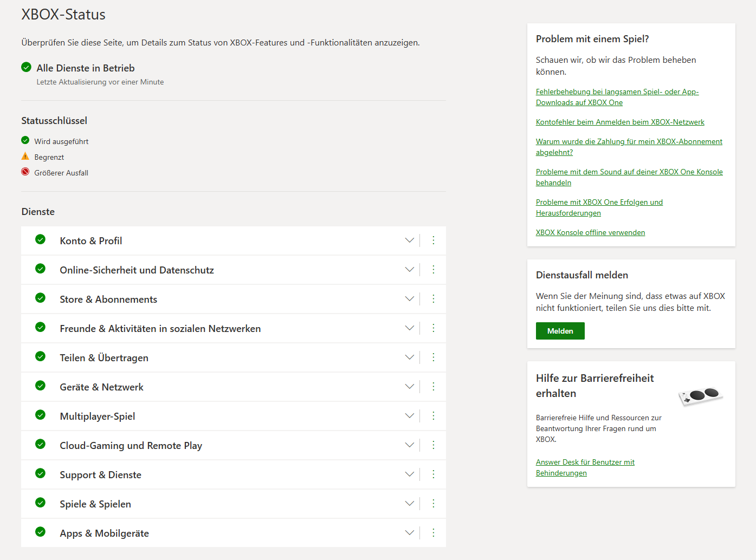Click the Statusschlüssel heading
This screenshot has height=560, width=756.
point(54,121)
